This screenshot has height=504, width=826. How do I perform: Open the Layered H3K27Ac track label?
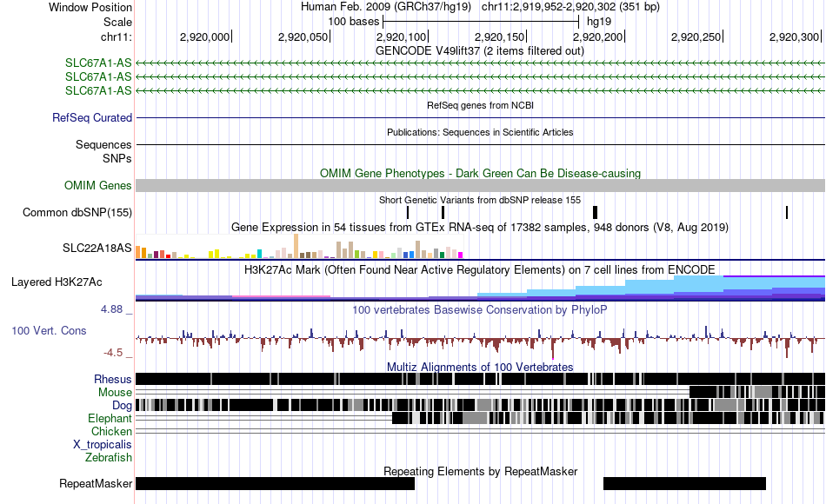click(x=57, y=282)
